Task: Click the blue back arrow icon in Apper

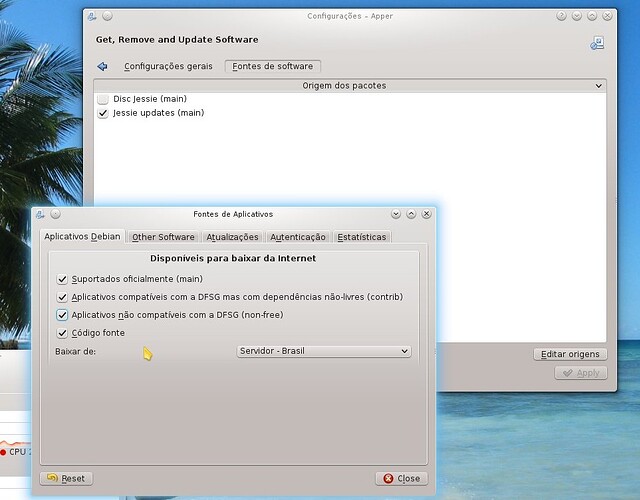Action: [x=102, y=67]
